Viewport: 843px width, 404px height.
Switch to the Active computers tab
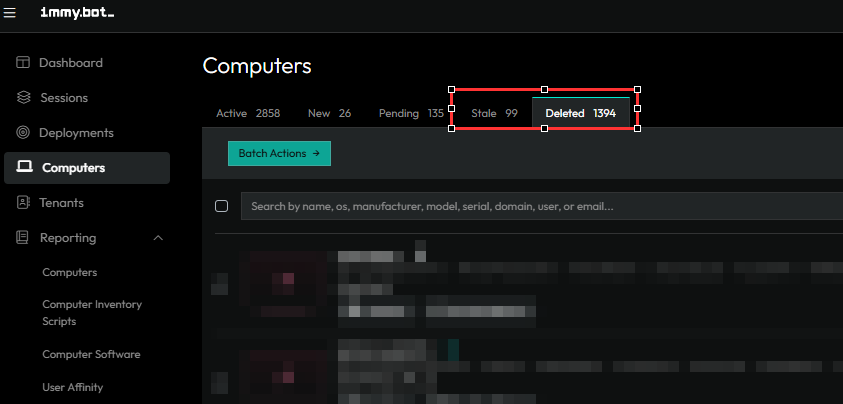(247, 113)
